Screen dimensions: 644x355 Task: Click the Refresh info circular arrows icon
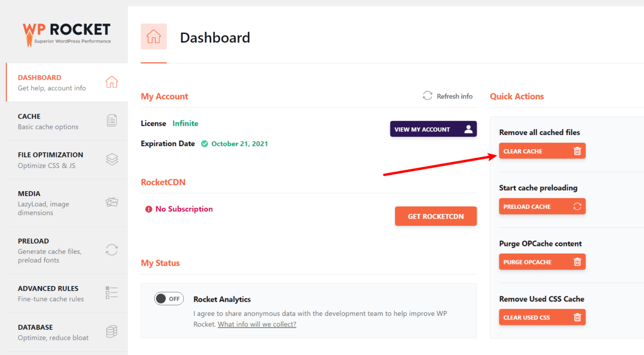click(x=427, y=96)
